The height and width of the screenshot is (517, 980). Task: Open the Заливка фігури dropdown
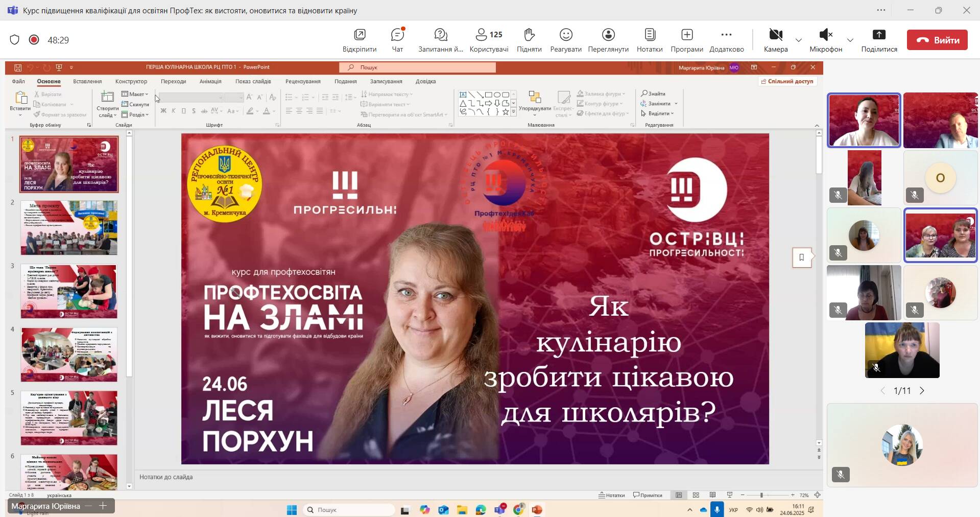602,93
